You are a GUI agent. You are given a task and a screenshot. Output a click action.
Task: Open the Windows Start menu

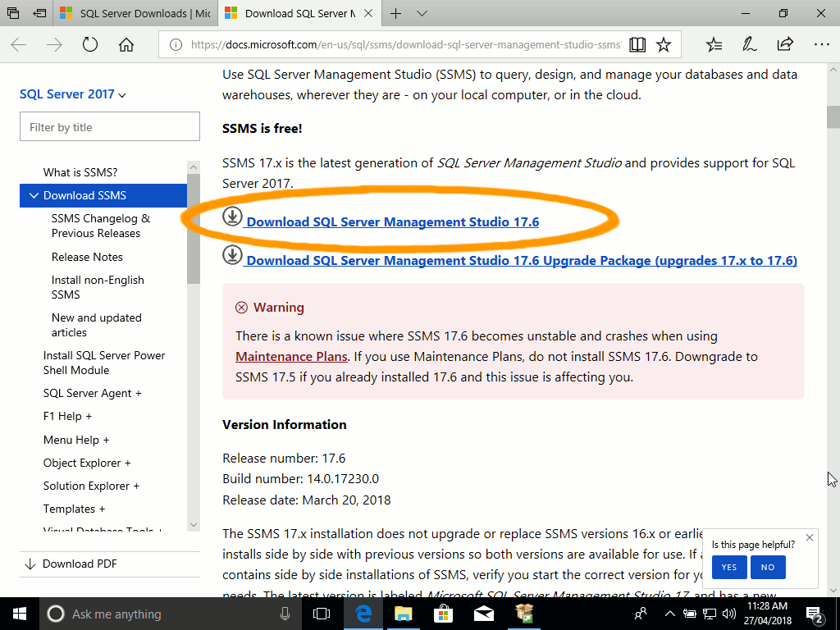click(x=20, y=614)
